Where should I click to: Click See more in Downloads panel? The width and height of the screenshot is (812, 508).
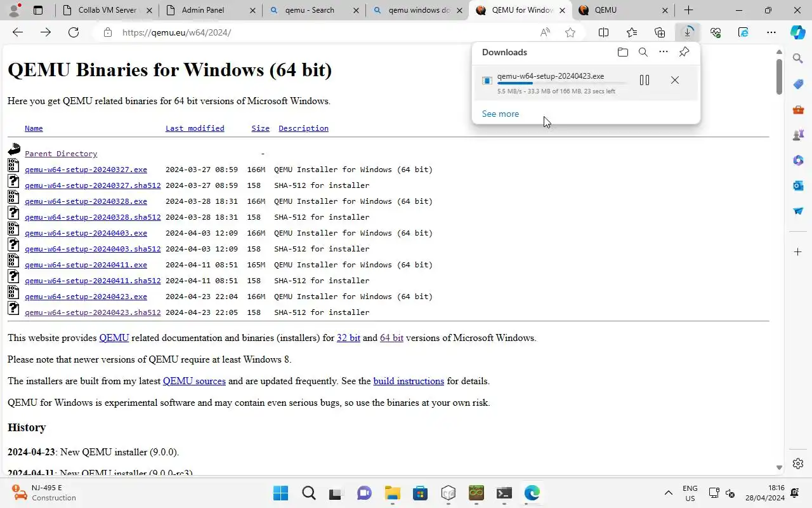click(x=501, y=114)
